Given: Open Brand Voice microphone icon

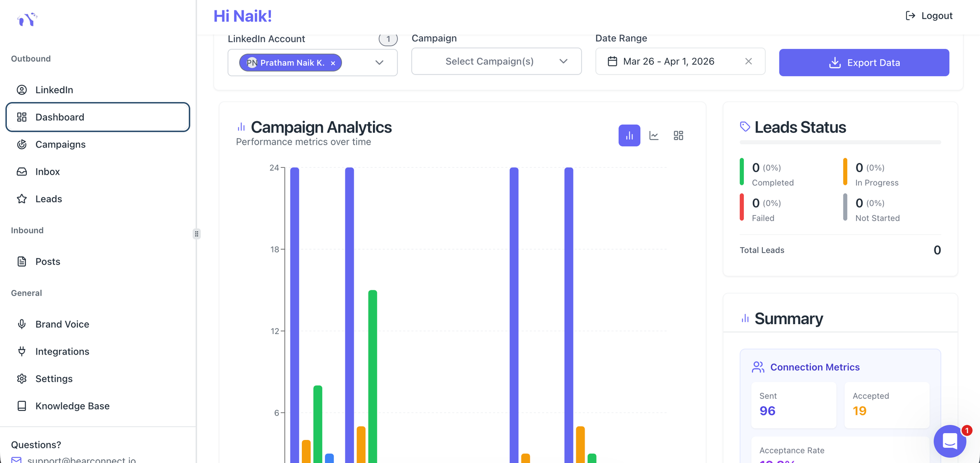Looking at the screenshot, I should tap(22, 324).
